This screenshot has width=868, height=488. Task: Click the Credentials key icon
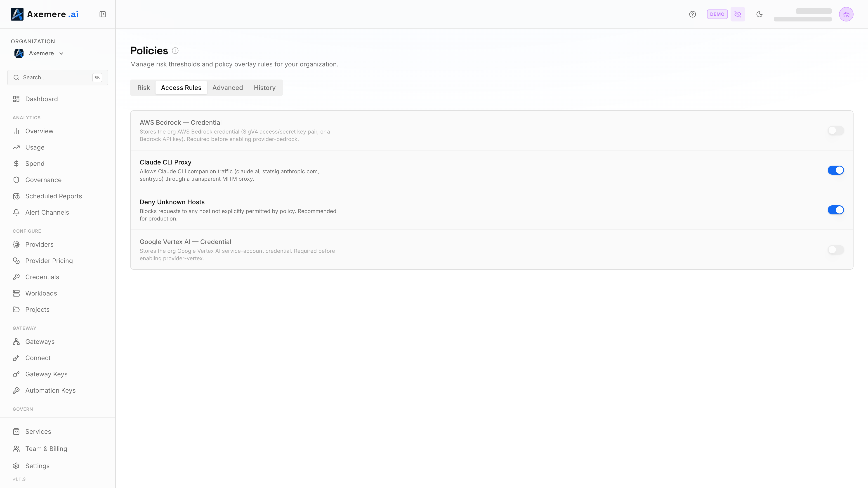coord(16,277)
